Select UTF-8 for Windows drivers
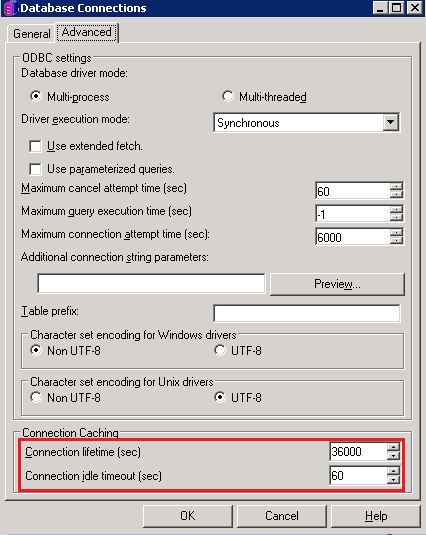 pos(220,350)
